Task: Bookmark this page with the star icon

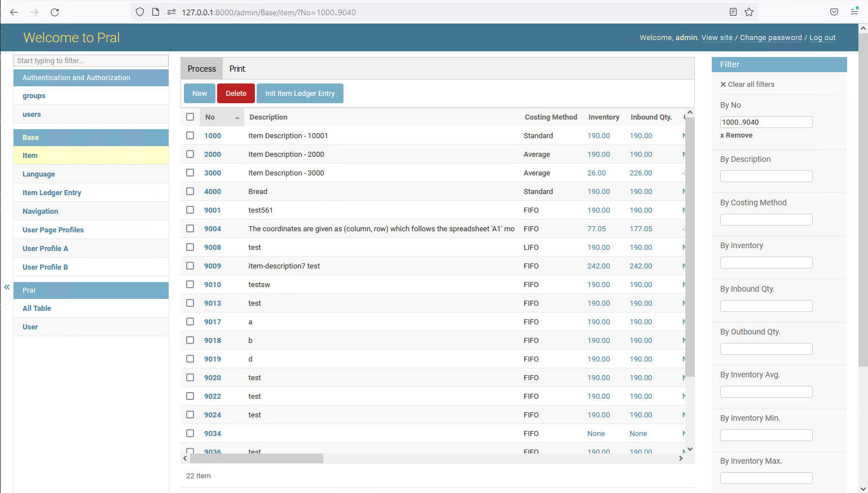Action: point(748,12)
